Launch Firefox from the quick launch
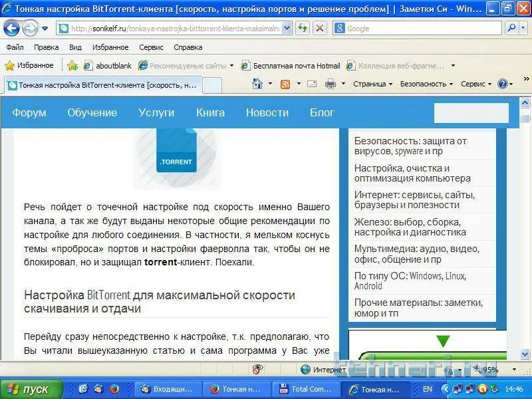 pos(114,389)
